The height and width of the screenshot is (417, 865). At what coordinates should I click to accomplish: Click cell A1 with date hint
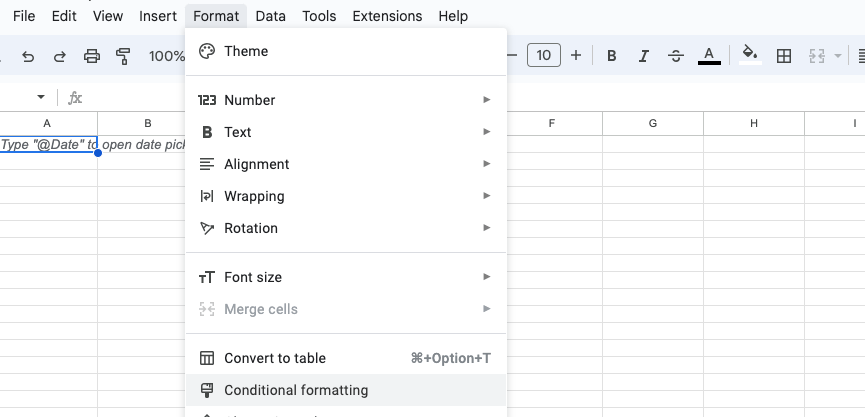[x=49, y=144]
